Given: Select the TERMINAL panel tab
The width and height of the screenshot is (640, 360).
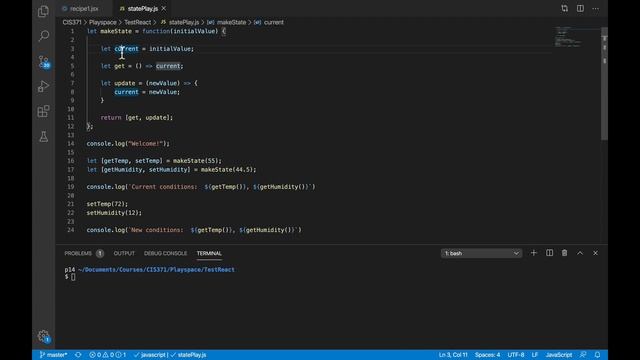Looking at the screenshot, I should tap(209, 253).
